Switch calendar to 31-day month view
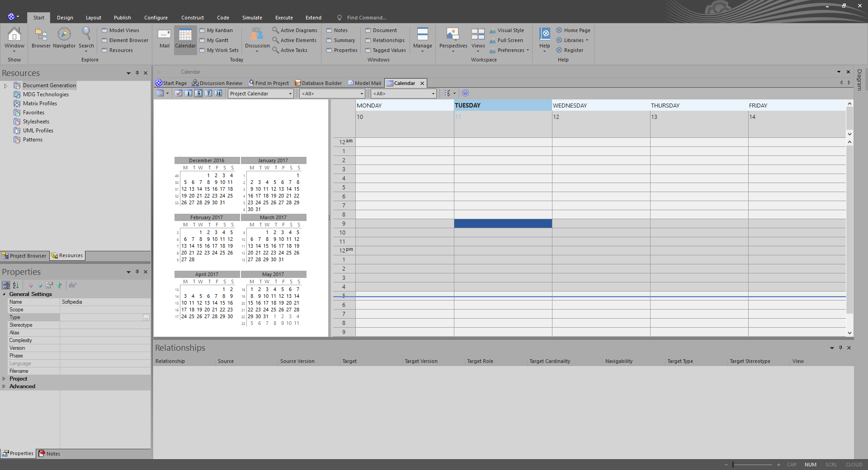The width and height of the screenshot is (868, 470). [218, 93]
